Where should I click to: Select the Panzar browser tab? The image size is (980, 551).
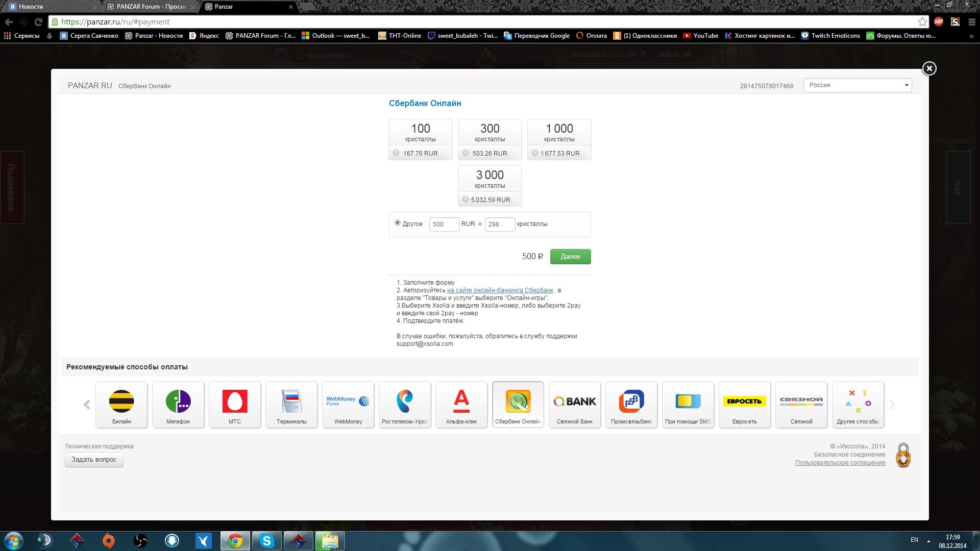[x=249, y=7]
